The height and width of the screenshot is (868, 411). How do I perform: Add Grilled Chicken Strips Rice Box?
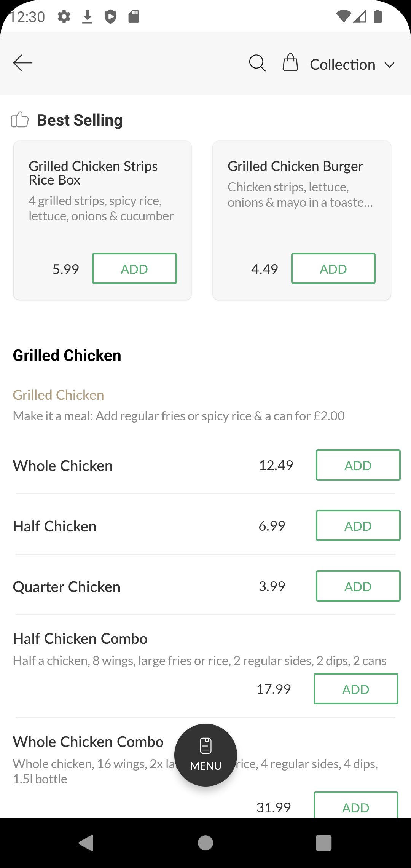tap(134, 269)
